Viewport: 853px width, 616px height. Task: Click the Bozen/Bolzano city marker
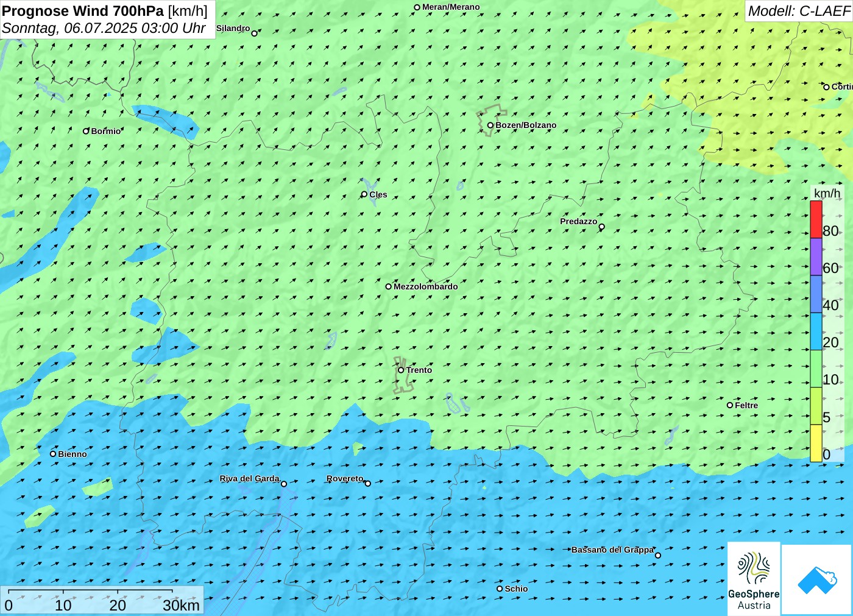(x=490, y=126)
